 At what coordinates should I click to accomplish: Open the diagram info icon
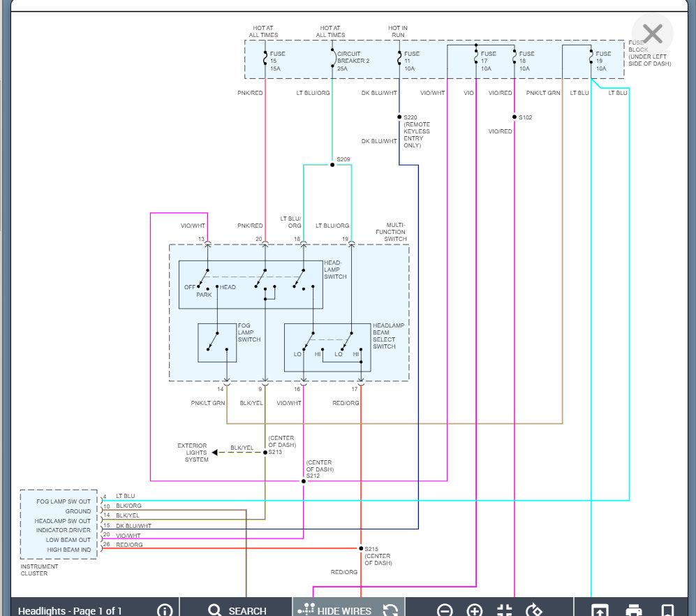(x=165, y=610)
